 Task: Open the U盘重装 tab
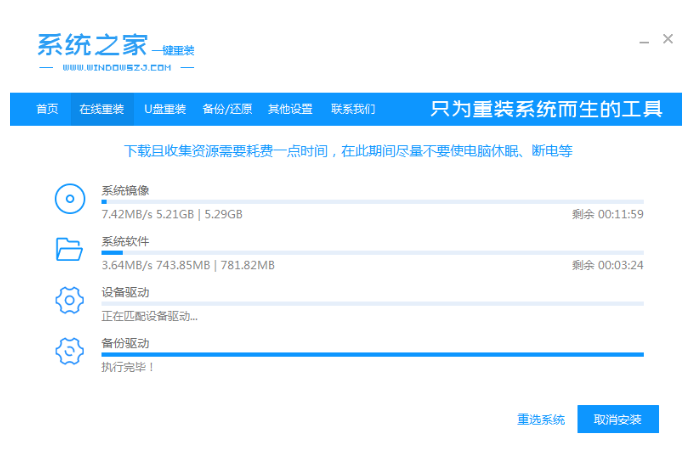pyautogui.click(x=165, y=109)
